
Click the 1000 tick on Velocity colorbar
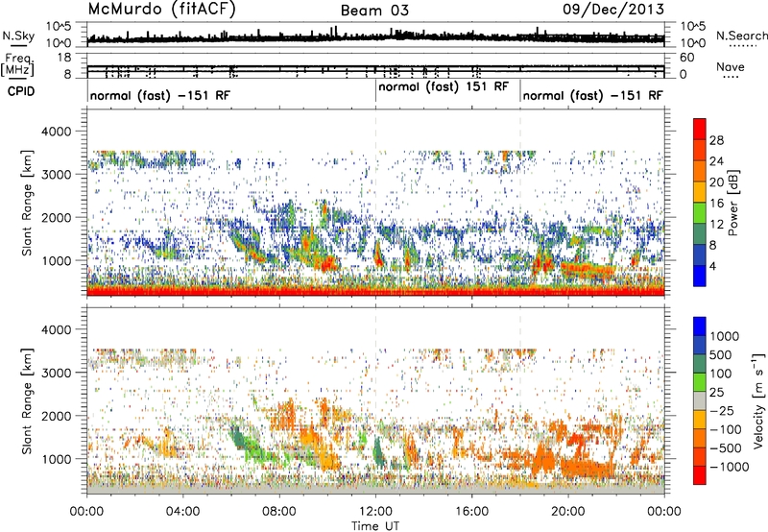click(724, 336)
